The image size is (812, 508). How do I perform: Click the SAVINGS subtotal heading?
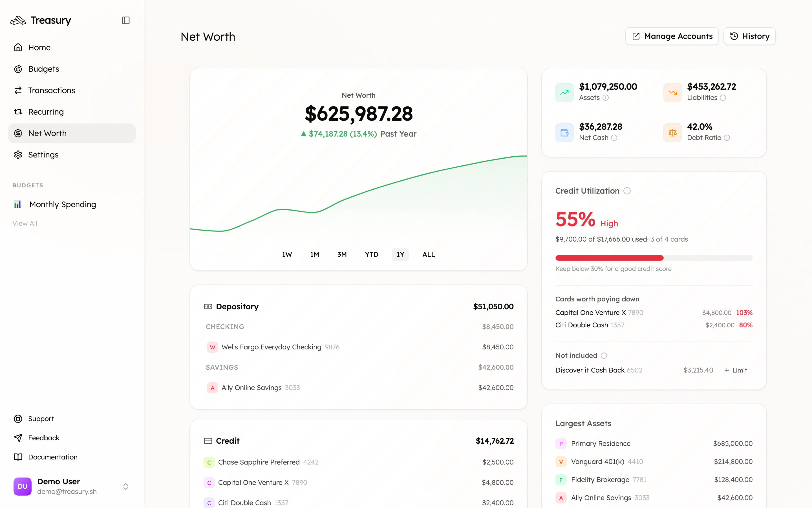tap(222, 367)
